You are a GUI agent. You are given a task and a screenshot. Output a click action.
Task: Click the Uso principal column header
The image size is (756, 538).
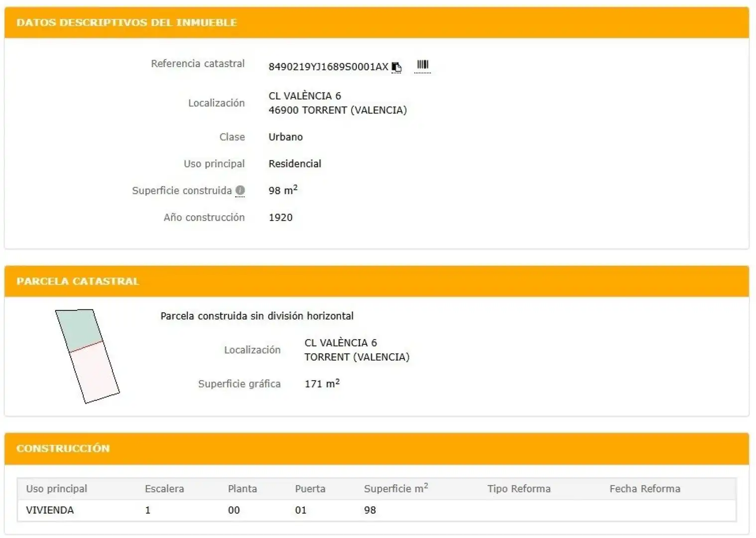point(56,489)
